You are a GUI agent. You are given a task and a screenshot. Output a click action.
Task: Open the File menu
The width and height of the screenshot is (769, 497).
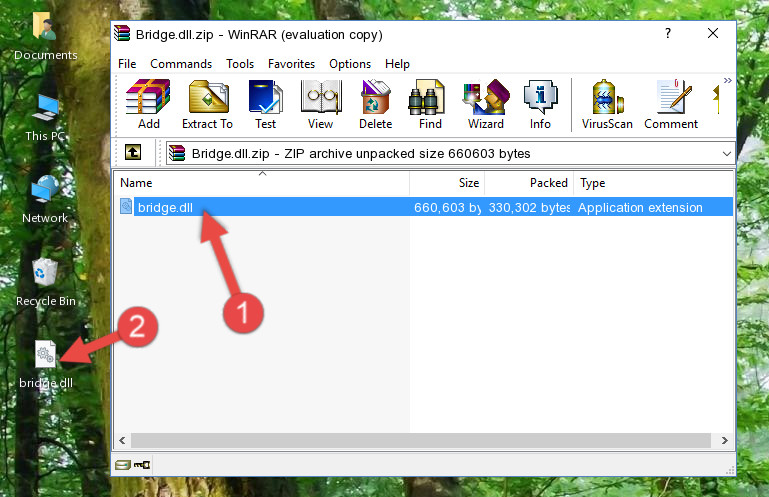tap(127, 63)
